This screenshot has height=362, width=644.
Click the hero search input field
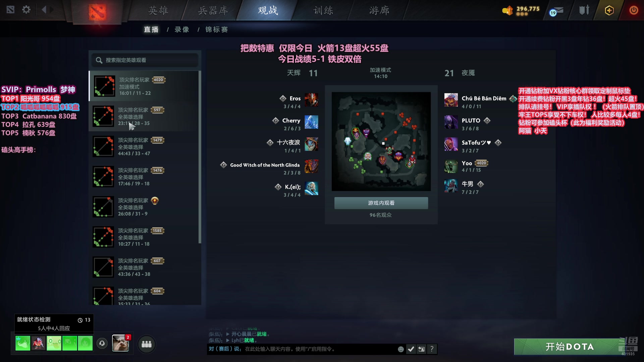pos(145,60)
